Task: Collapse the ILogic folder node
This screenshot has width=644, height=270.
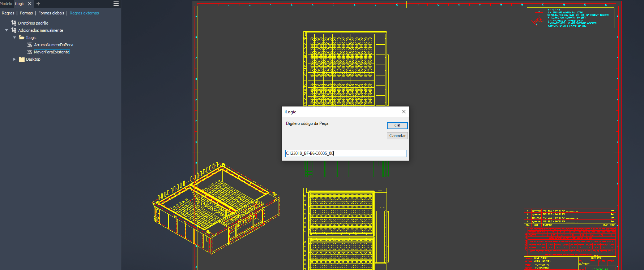Action: tap(14, 38)
